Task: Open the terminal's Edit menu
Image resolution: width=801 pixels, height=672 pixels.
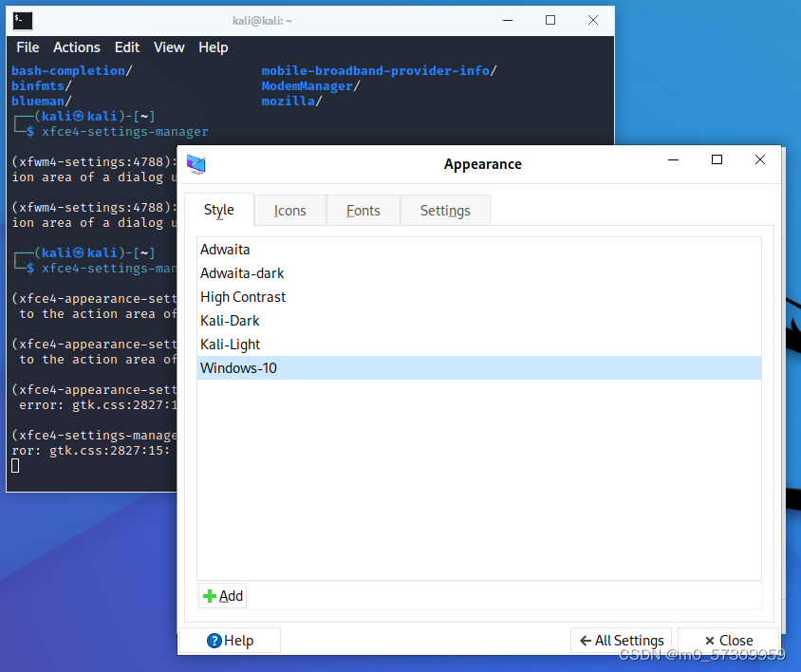Action: pos(126,47)
